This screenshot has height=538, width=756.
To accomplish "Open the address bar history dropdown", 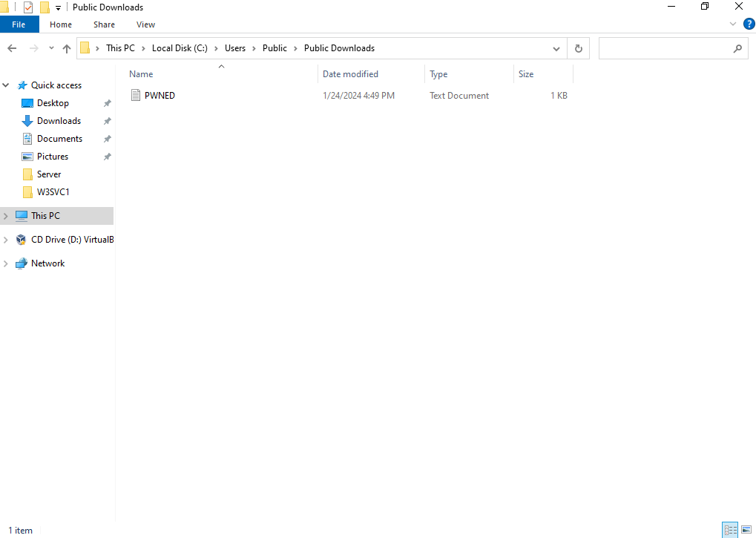I will tap(556, 48).
